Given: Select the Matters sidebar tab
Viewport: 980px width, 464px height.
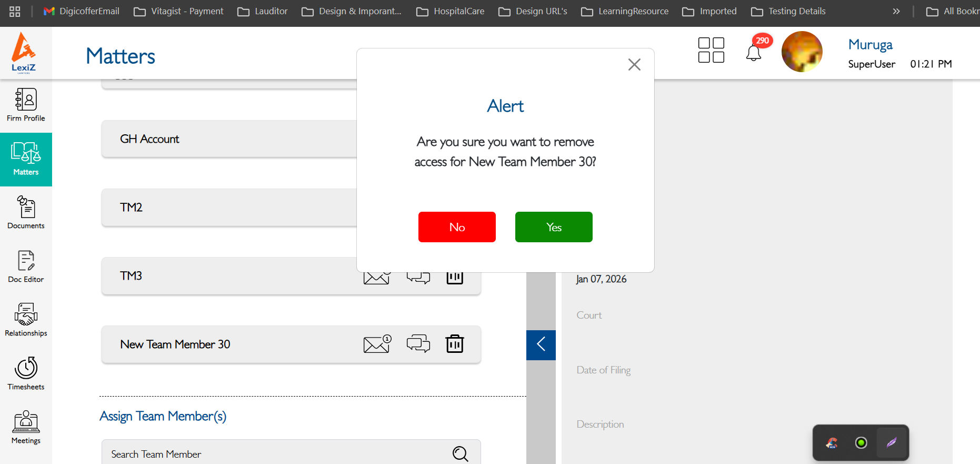Looking at the screenshot, I should [26, 159].
